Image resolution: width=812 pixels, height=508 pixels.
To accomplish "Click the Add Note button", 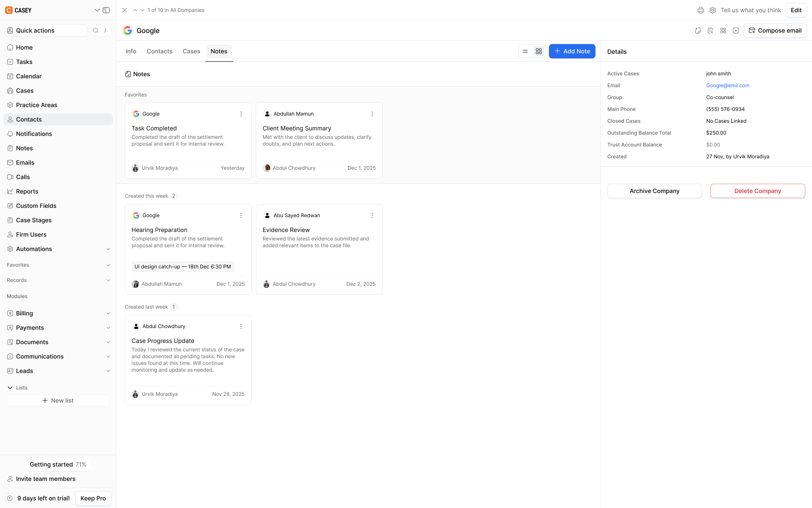I will click(x=572, y=51).
